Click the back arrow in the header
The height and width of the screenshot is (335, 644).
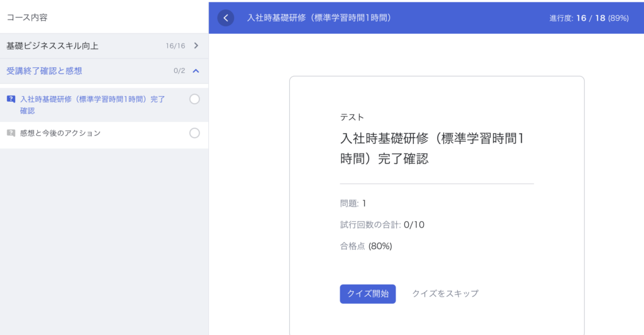pos(226,18)
